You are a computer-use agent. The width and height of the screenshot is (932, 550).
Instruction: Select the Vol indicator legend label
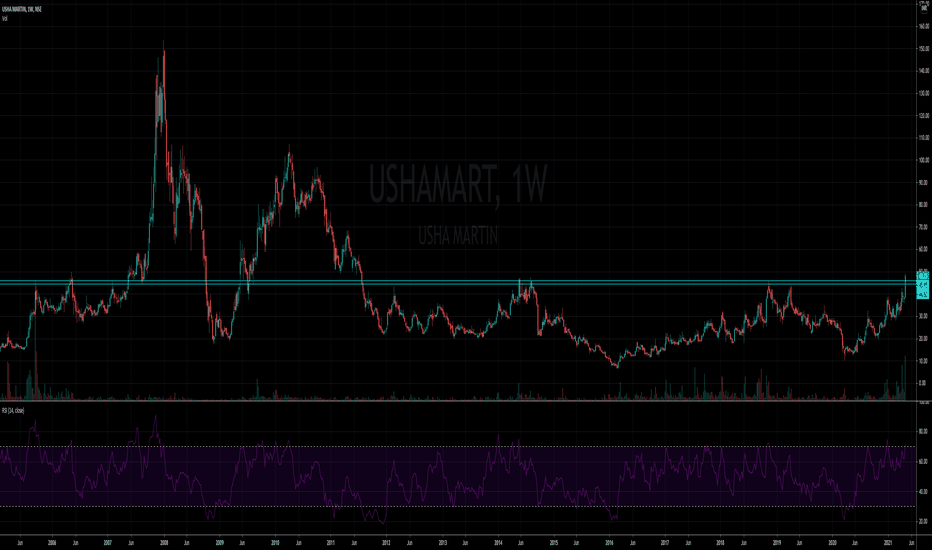(x=4, y=18)
